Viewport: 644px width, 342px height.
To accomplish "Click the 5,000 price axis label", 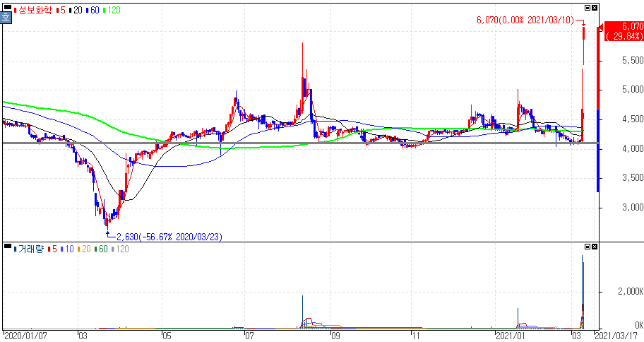I will 633,90.
